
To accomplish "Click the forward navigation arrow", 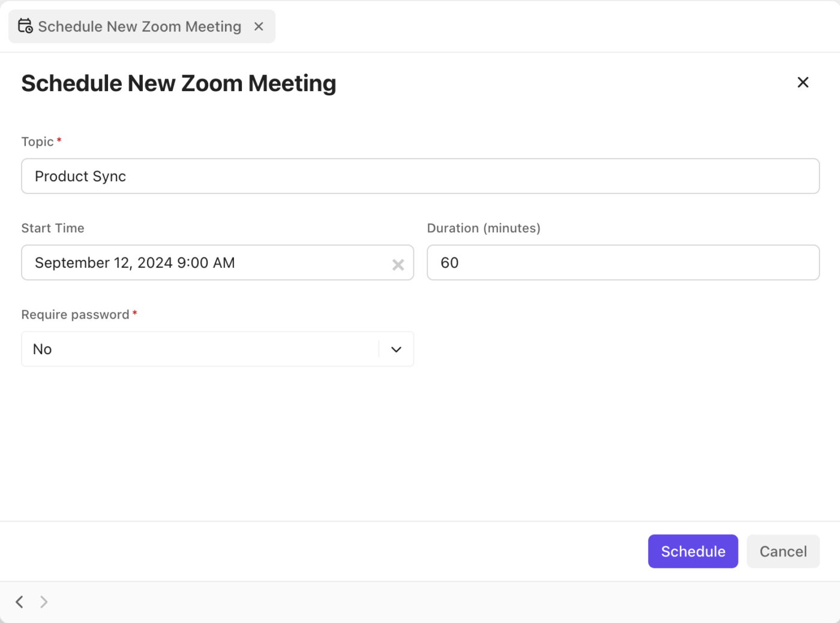I will (44, 601).
